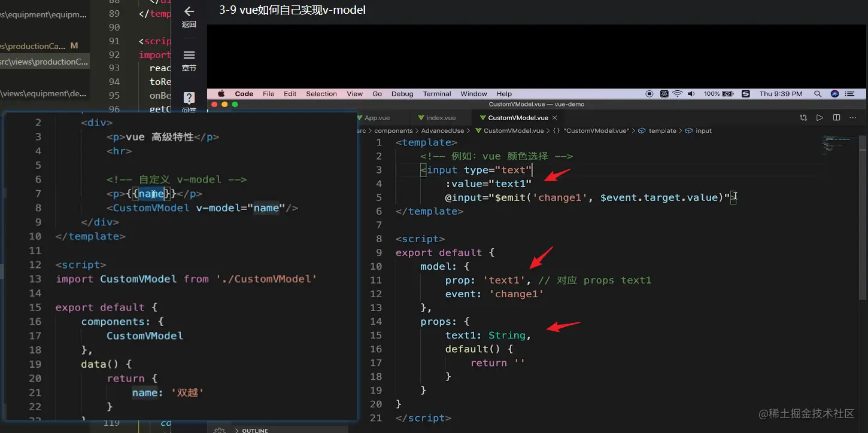
Task: Click the highlighted src\views\productionC... file row
Action: pos(45,62)
